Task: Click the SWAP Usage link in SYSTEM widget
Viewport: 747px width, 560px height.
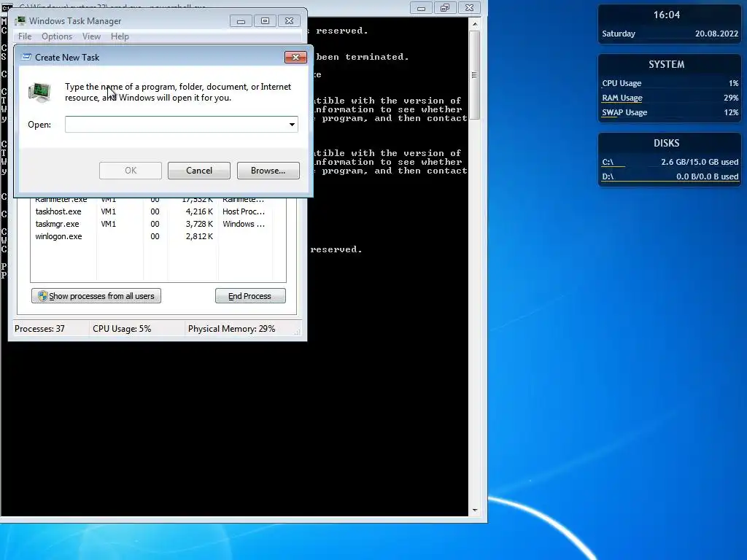Action: click(x=624, y=112)
